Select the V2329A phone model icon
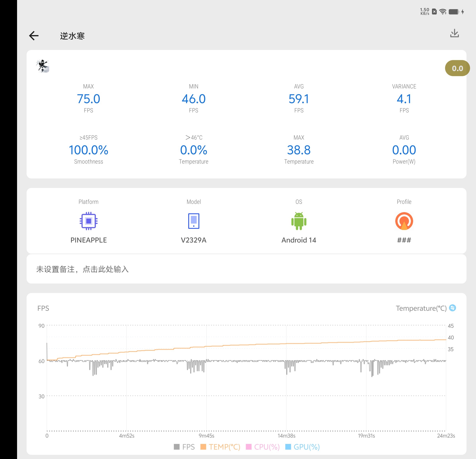 point(194,221)
